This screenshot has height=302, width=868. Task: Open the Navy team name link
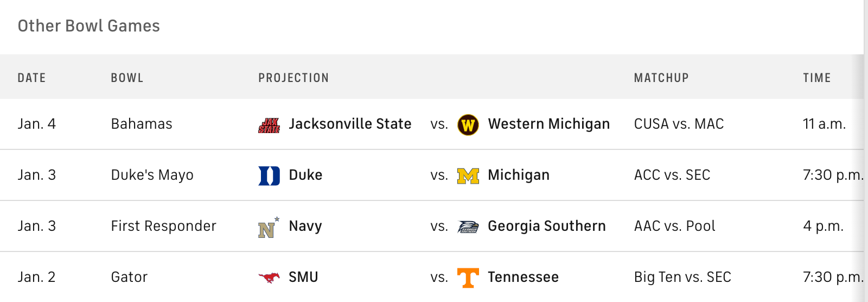tap(305, 226)
